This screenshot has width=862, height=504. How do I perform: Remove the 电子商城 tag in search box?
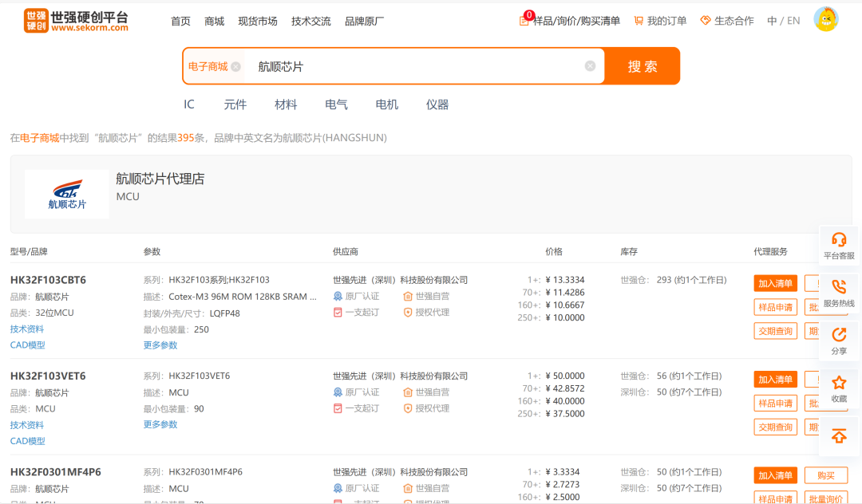point(236,66)
